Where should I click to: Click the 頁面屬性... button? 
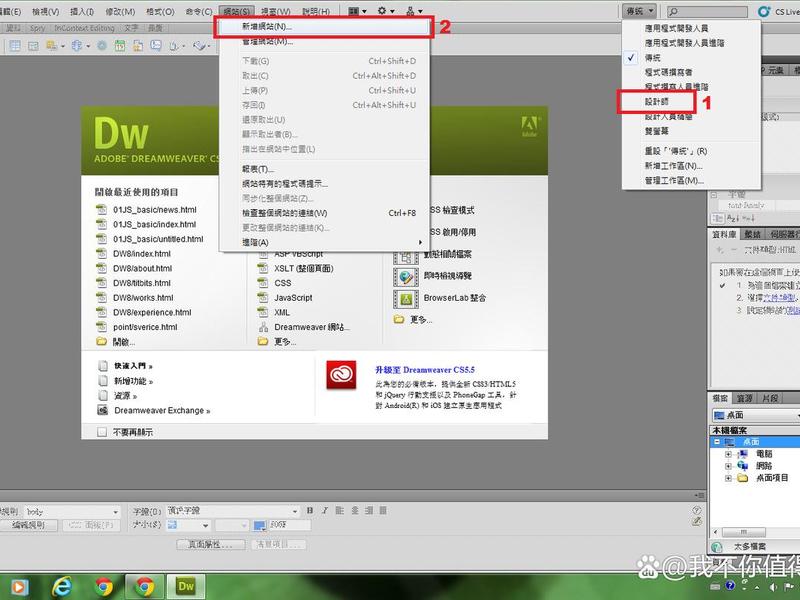211,545
